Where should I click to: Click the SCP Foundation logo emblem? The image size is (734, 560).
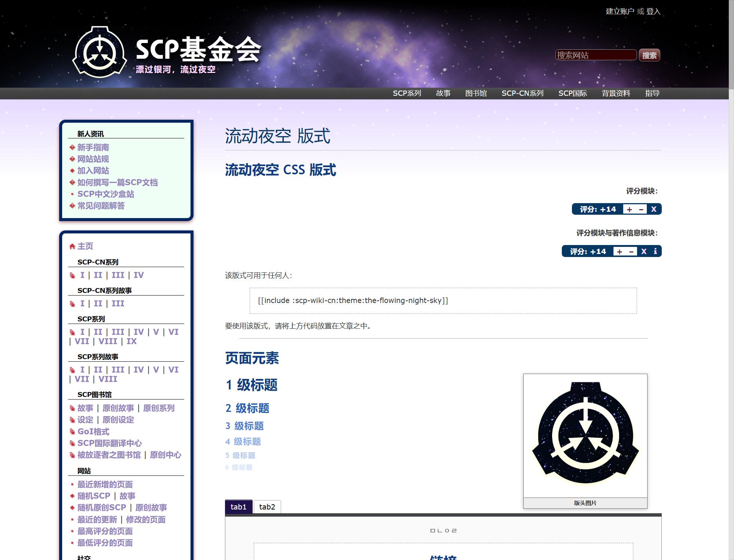100,52
